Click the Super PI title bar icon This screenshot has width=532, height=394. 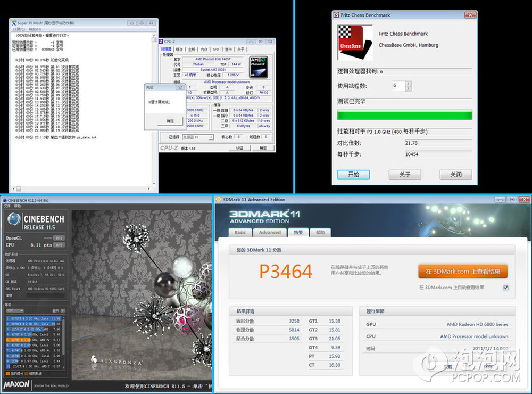pyautogui.click(x=14, y=23)
